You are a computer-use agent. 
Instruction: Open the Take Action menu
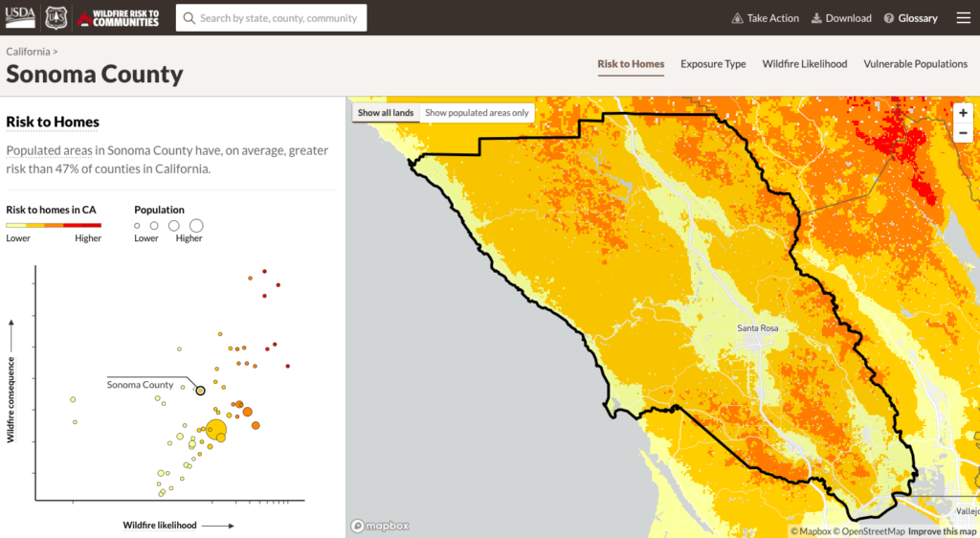click(x=765, y=18)
